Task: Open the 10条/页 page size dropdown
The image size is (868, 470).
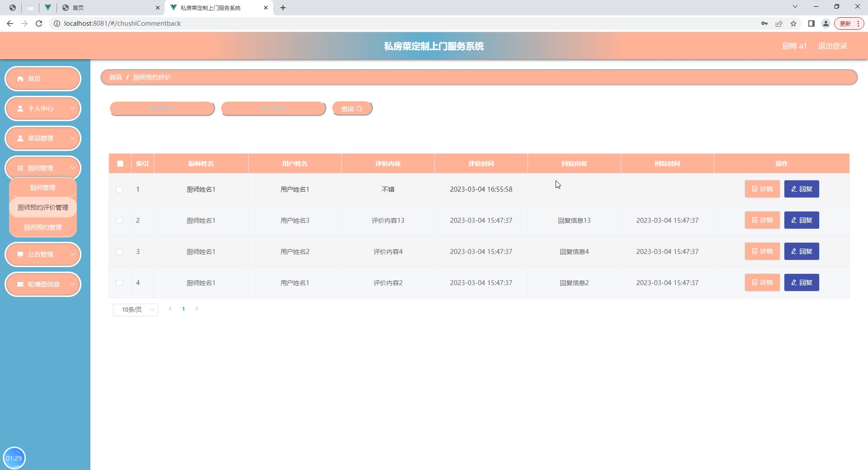Action: [x=136, y=310]
